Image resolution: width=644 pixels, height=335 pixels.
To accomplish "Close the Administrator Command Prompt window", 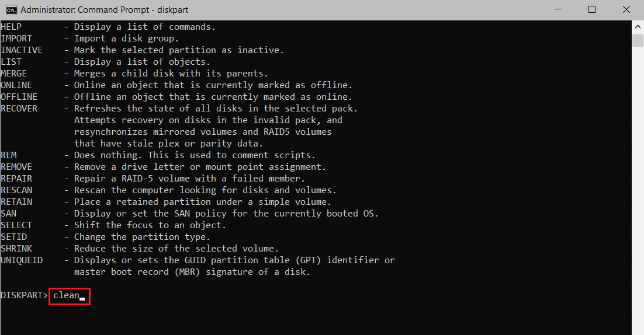I will [x=625, y=9].
